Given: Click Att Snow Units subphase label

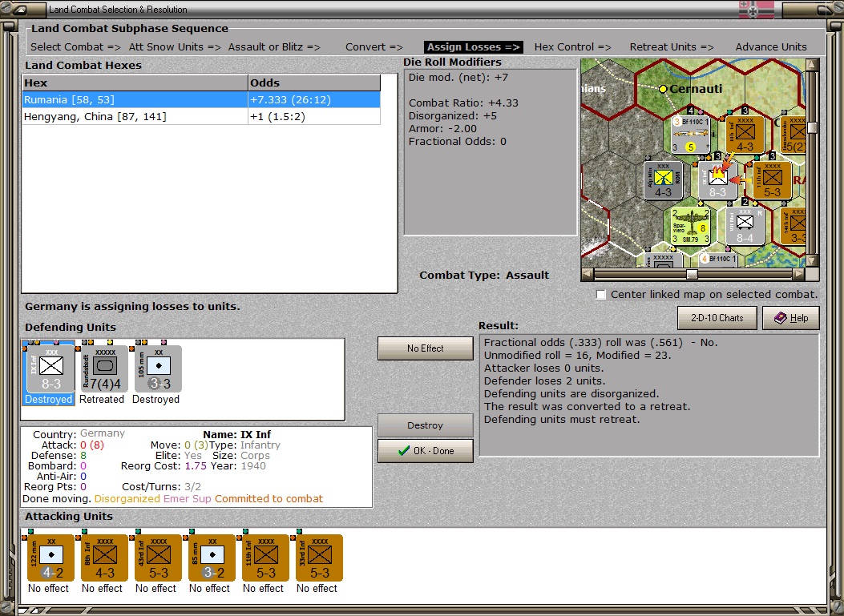Looking at the screenshot, I should pyautogui.click(x=175, y=46).
